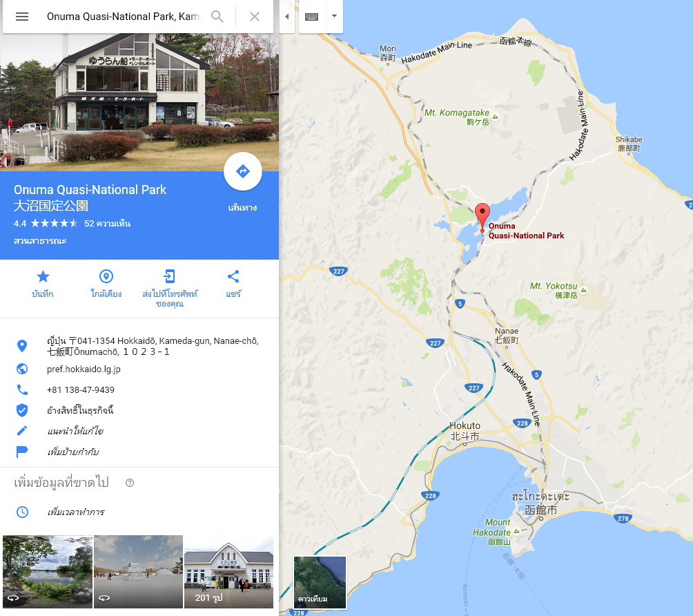
Task: Open the keyboard input tools icon
Action: [312, 17]
